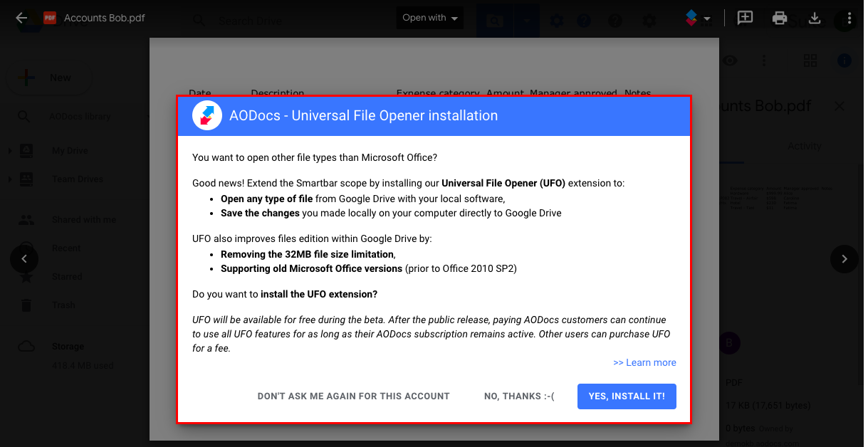This screenshot has height=447, width=868.
Task: Go to previous file with left arrow
Action: pyautogui.click(x=24, y=258)
